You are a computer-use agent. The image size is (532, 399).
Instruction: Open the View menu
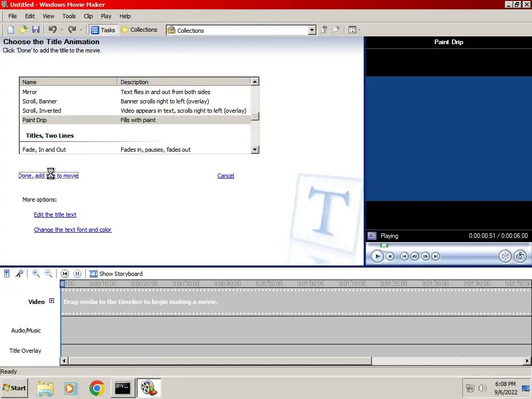point(48,16)
